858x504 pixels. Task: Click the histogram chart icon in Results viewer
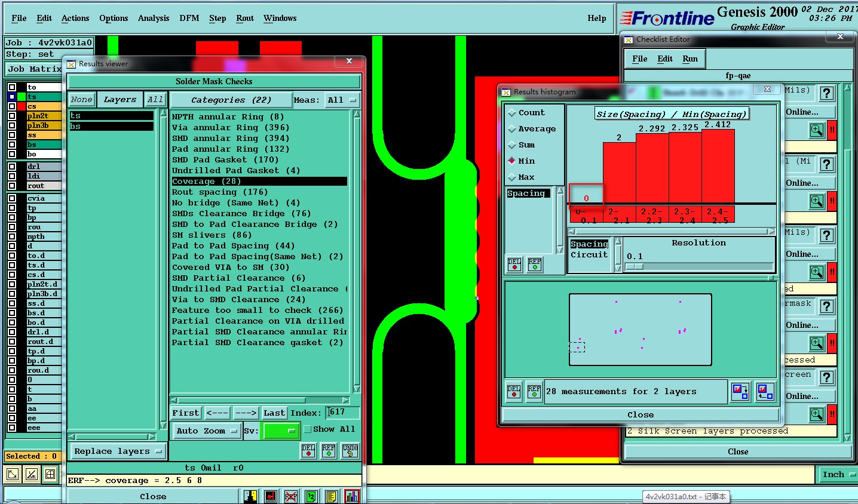pyautogui.click(x=352, y=496)
